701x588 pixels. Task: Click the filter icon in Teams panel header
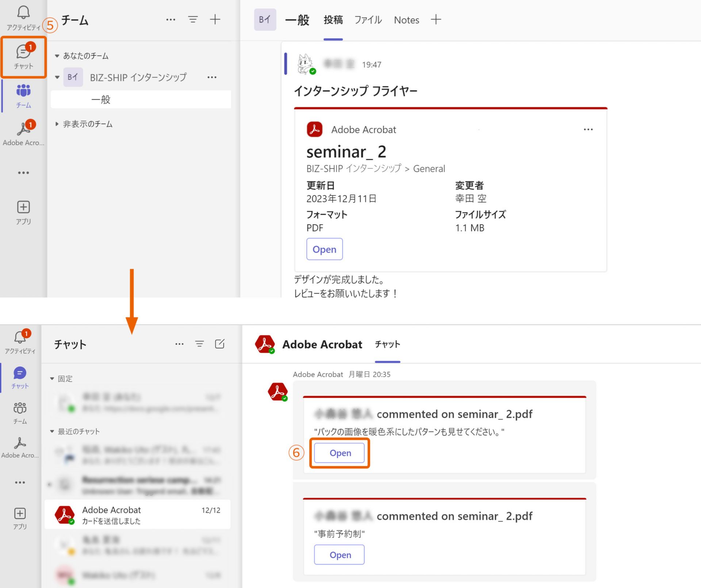pyautogui.click(x=193, y=19)
